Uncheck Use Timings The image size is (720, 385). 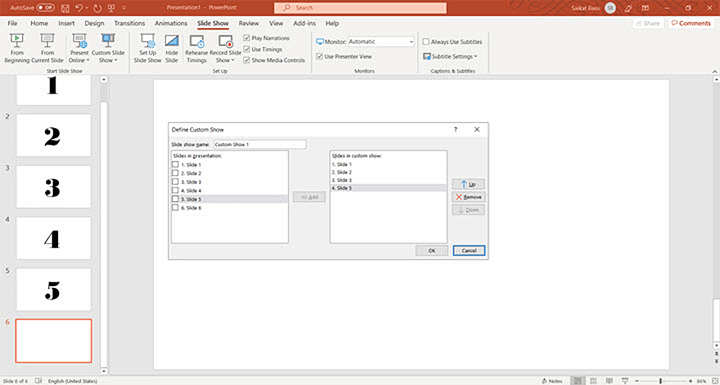tap(247, 49)
